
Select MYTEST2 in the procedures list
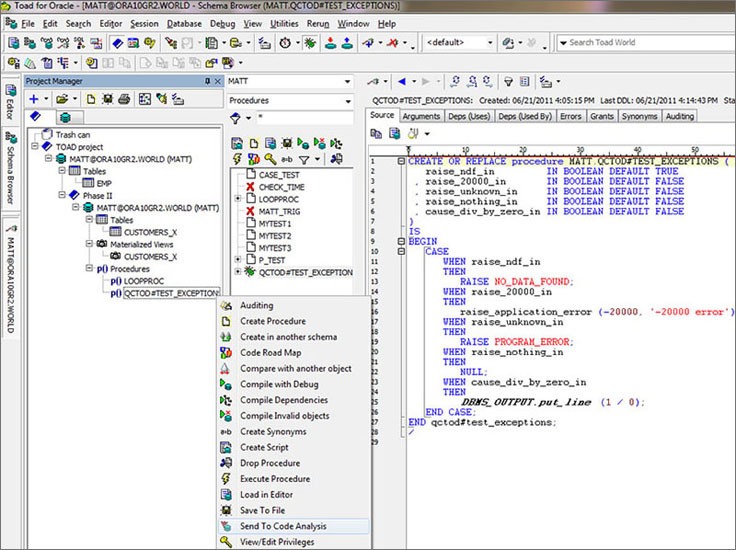click(x=275, y=236)
